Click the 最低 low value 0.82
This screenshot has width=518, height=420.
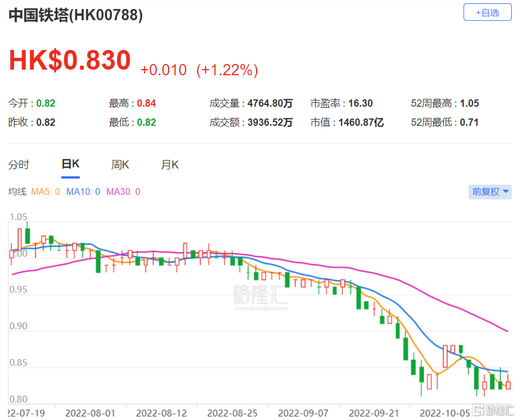(x=146, y=122)
